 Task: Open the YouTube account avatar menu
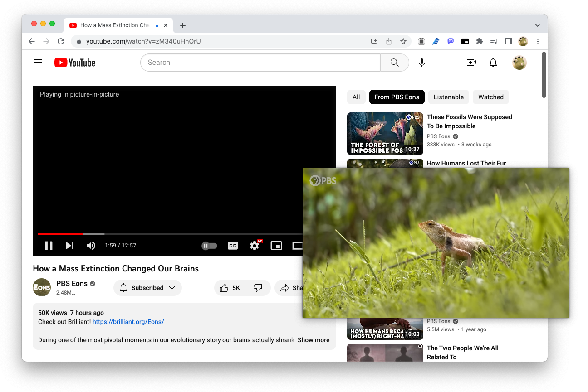[519, 63]
